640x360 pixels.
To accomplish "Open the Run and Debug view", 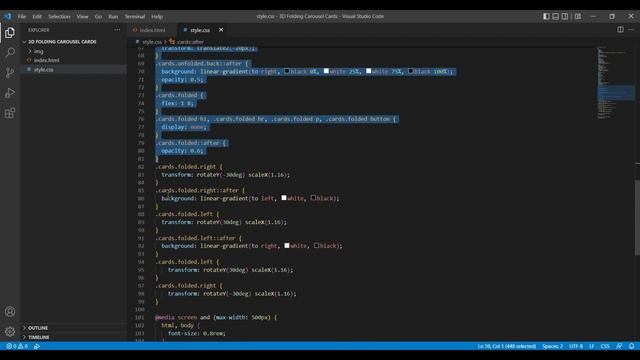I will tap(10, 93).
